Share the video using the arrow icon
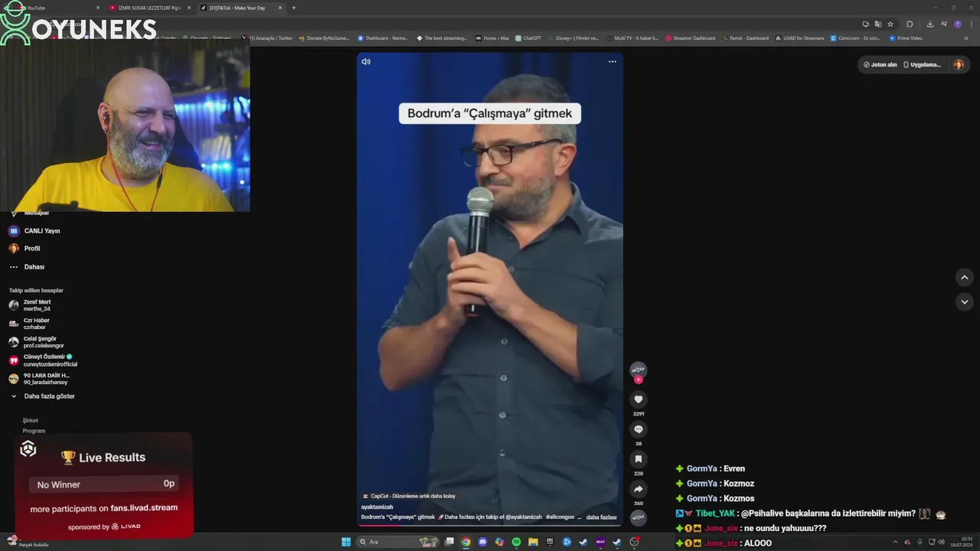This screenshot has width=980, height=551. pyautogui.click(x=639, y=489)
